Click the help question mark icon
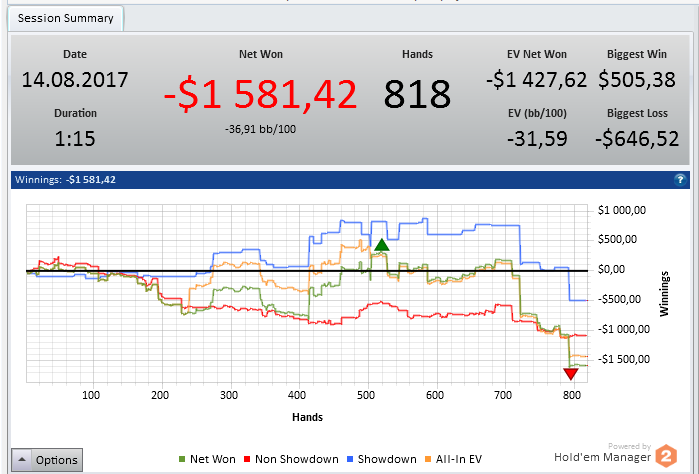This screenshot has height=474, width=699. point(680,180)
